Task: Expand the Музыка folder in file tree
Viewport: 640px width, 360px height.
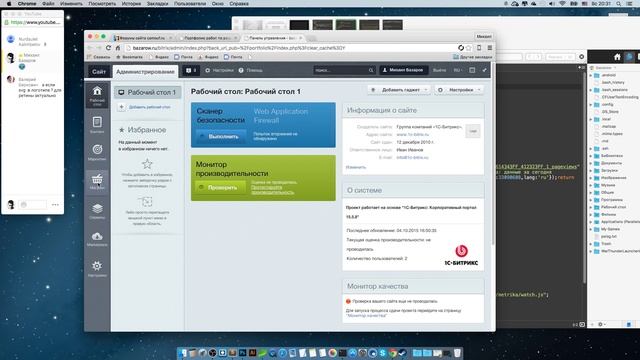Action: (x=591, y=185)
